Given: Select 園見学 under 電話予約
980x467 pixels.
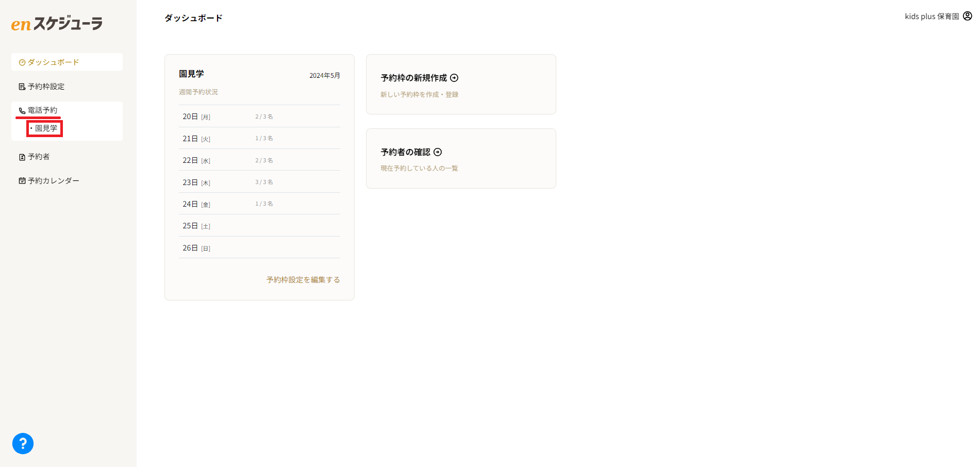Looking at the screenshot, I should [x=46, y=128].
